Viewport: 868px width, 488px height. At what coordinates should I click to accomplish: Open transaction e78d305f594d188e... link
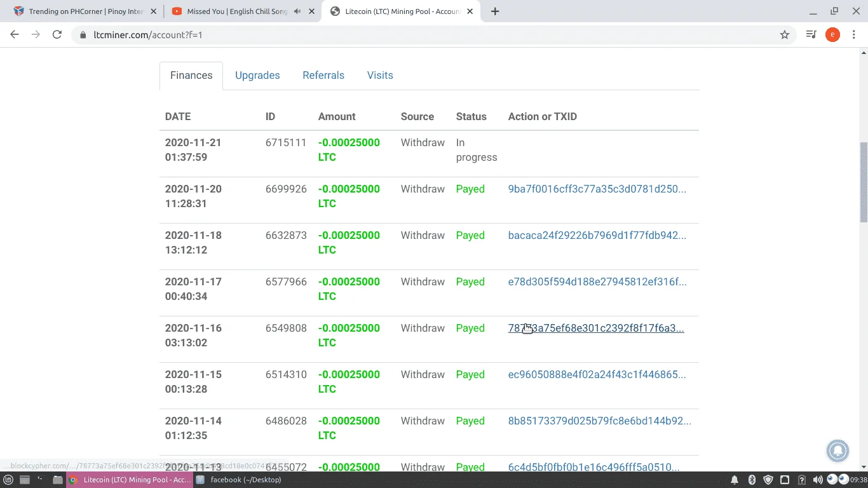597,282
